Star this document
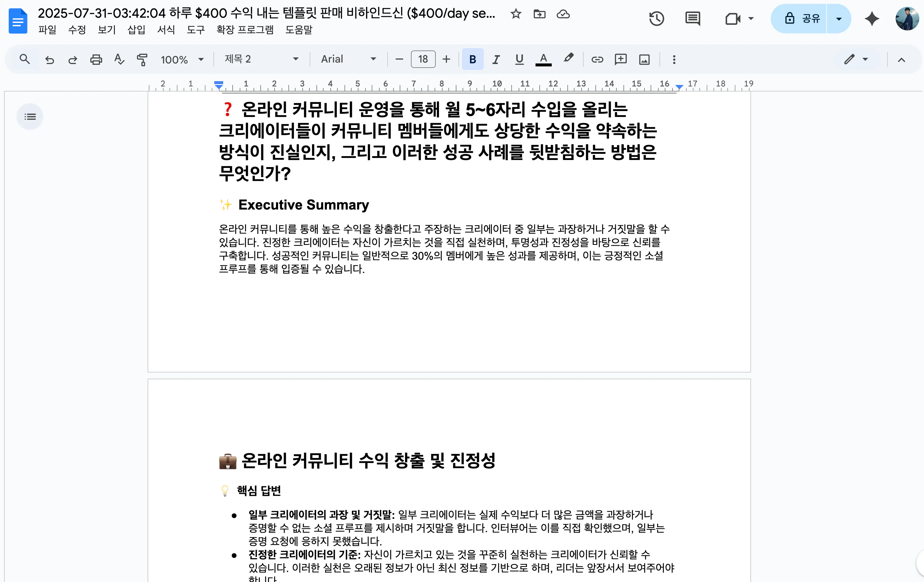 click(x=515, y=14)
